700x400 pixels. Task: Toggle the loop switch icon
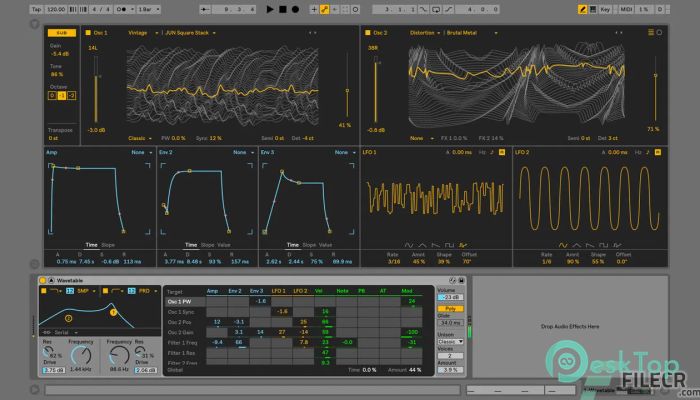click(x=436, y=9)
